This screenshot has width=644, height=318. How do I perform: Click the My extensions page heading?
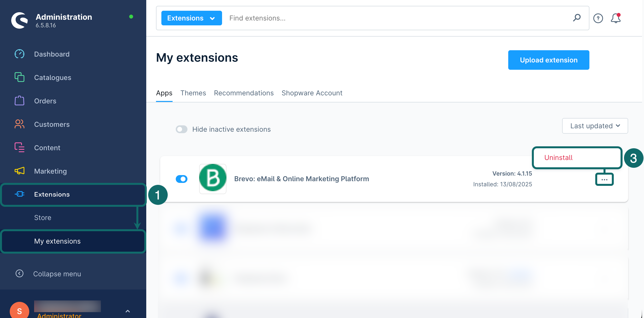[197, 58]
